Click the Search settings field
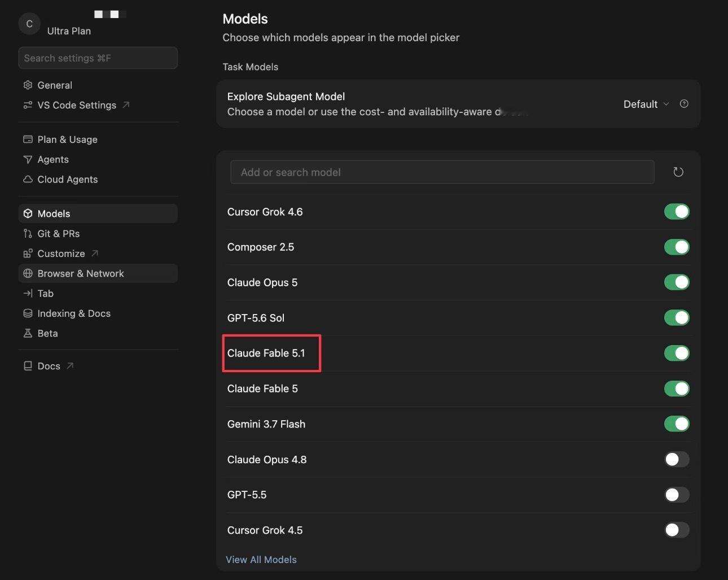 click(x=98, y=58)
